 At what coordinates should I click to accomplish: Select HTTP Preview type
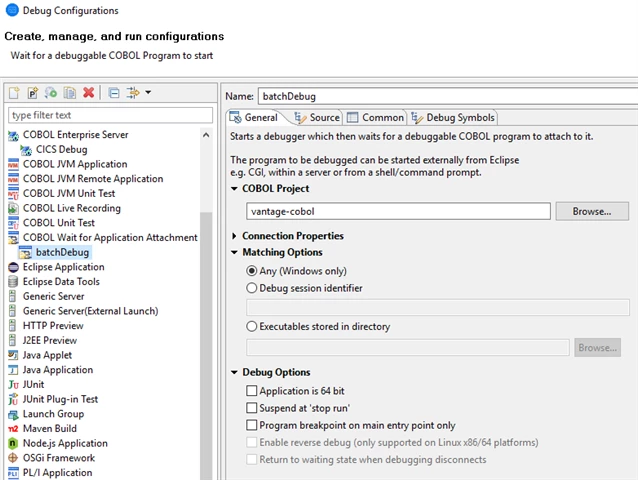pyautogui.click(x=53, y=325)
